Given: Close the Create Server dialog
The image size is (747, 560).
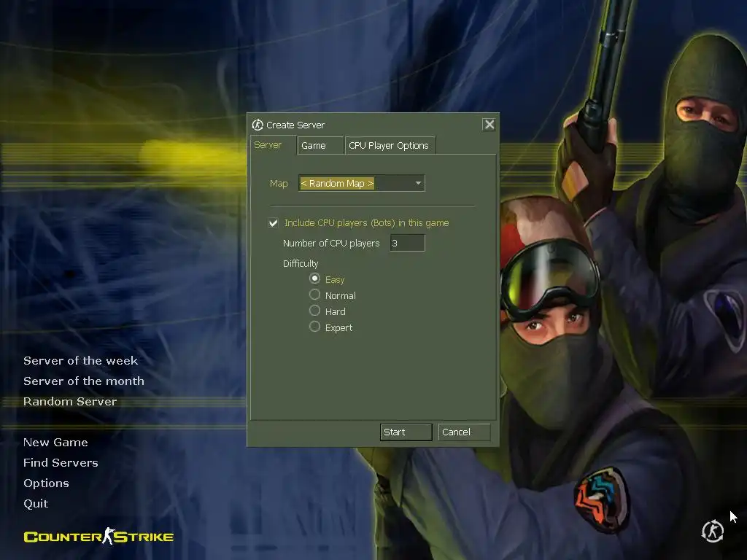Looking at the screenshot, I should click(x=489, y=125).
